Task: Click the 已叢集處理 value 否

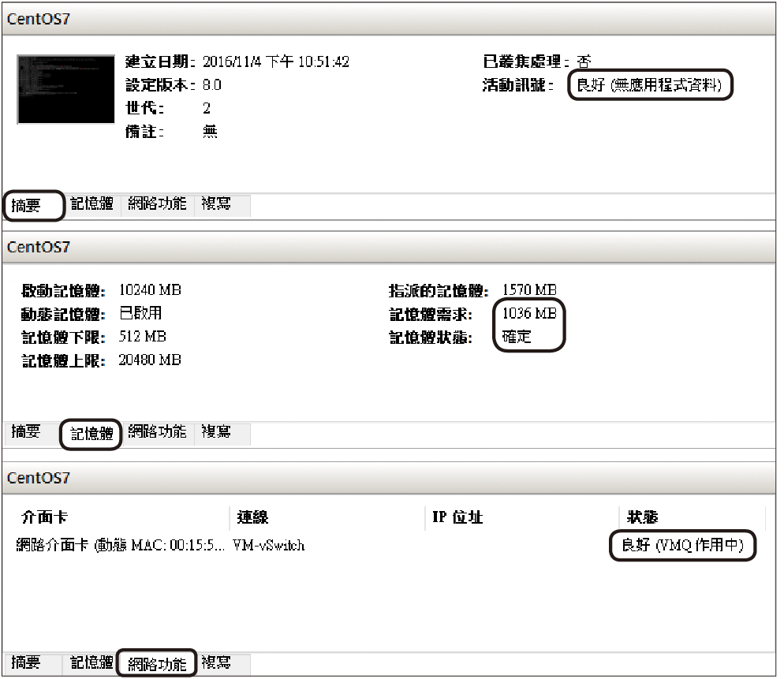Action: coord(584,62)
